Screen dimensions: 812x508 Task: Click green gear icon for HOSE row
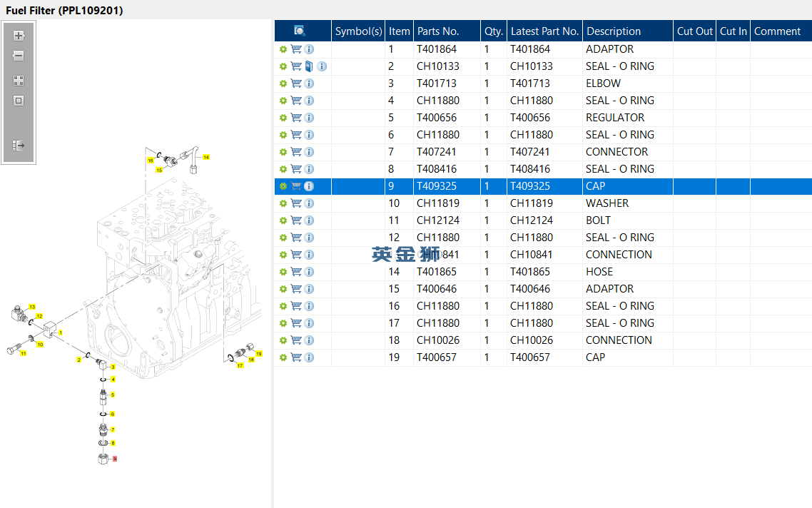283,271
